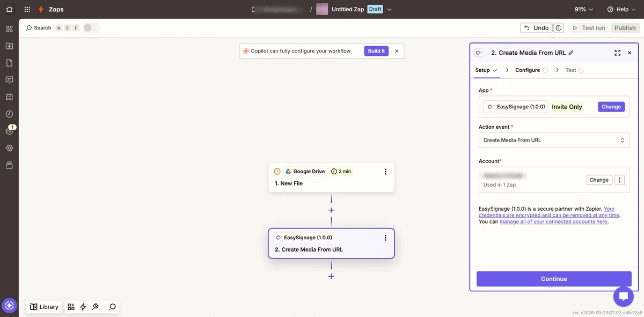Click the magnifier icon in bottom toolbar
Screen dimensions: 644x317
(112, 307)
